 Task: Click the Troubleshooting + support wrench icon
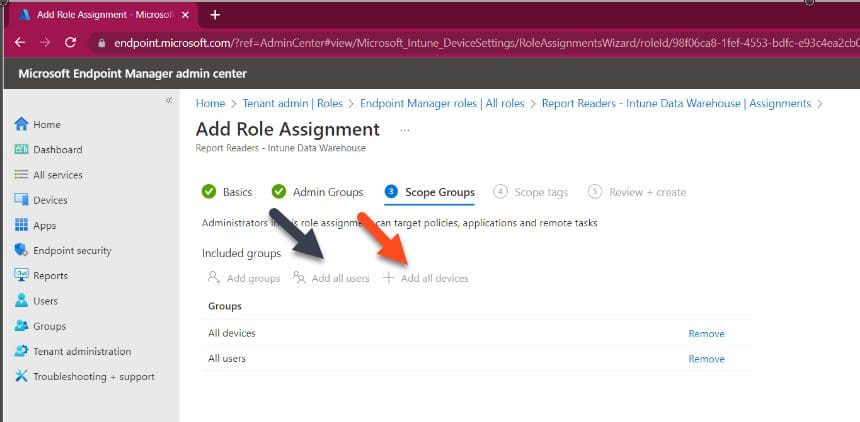21,376
